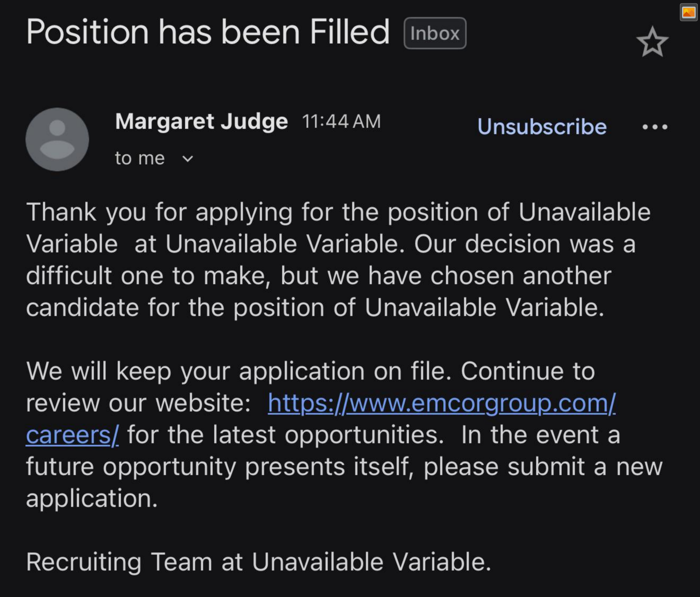
Task: Tap the "to me" recipient text
Action: [x=140, y=159]
